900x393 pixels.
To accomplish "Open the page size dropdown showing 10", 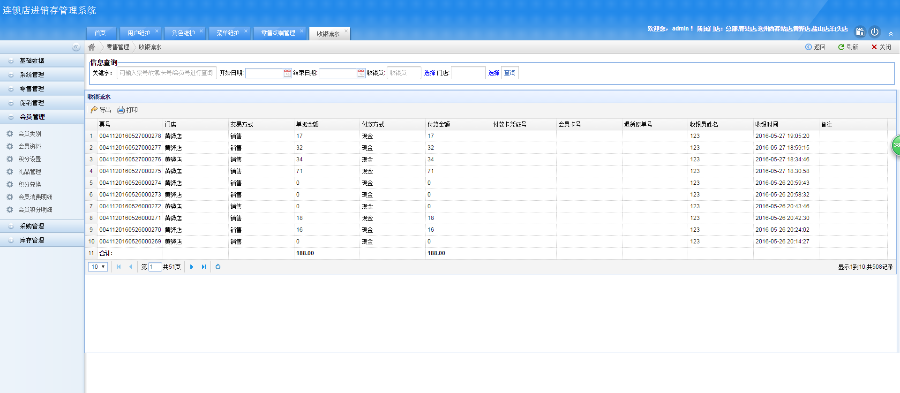I will pos(98,267).
